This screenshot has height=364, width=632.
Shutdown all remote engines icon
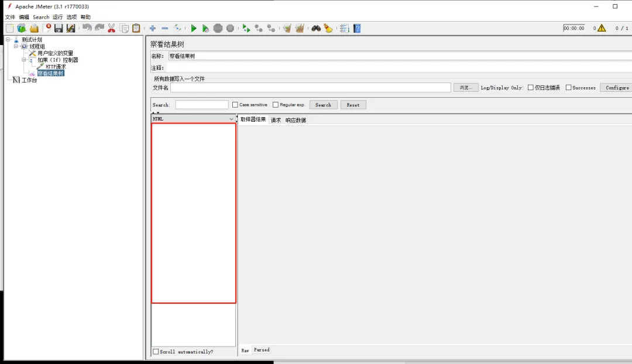click(x=272, y=28)
